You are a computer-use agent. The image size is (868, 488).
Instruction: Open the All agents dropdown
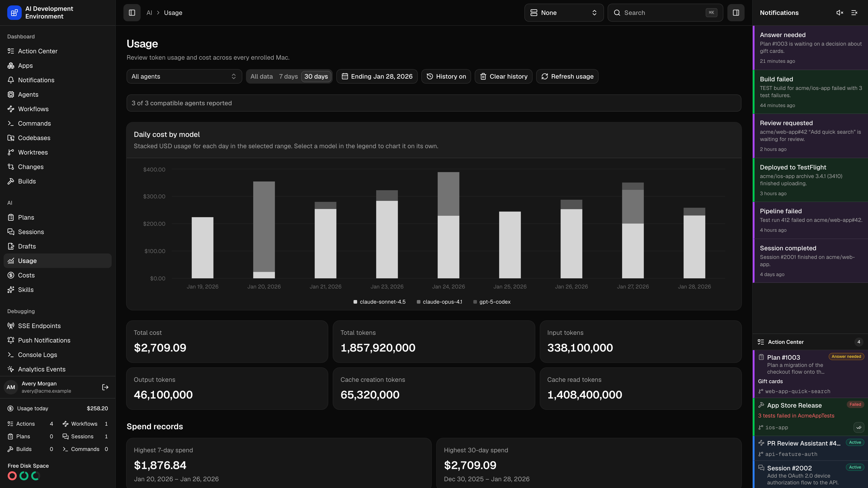click(x=184, y=76)
